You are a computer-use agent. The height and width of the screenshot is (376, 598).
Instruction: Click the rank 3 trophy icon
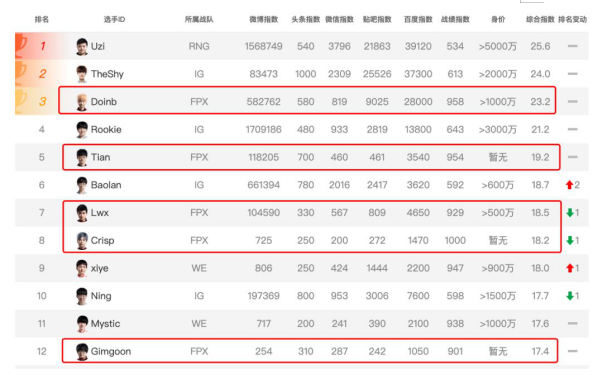(x=21, y=101)
